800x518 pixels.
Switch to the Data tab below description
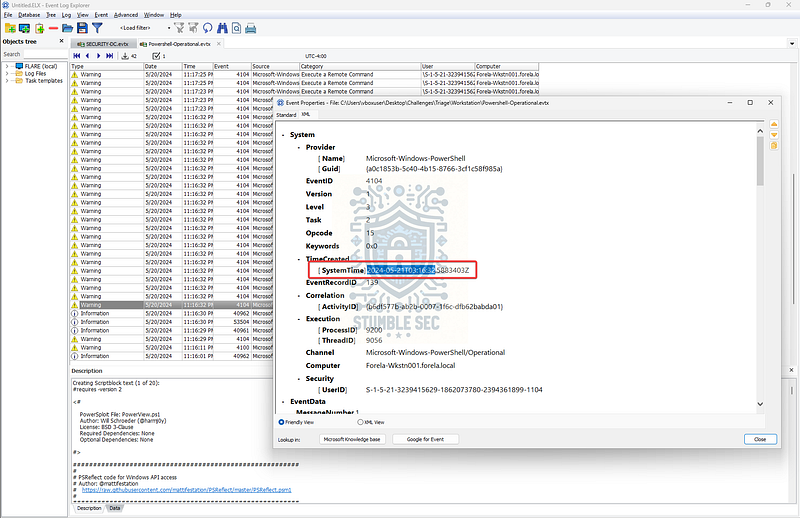[115, 508]
